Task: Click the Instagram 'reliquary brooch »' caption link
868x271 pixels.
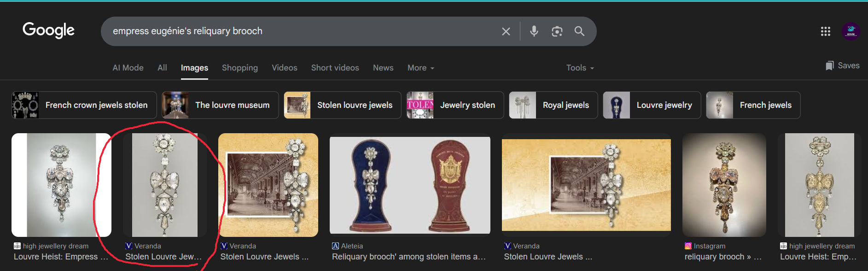Action: click(x=723, y=257)
